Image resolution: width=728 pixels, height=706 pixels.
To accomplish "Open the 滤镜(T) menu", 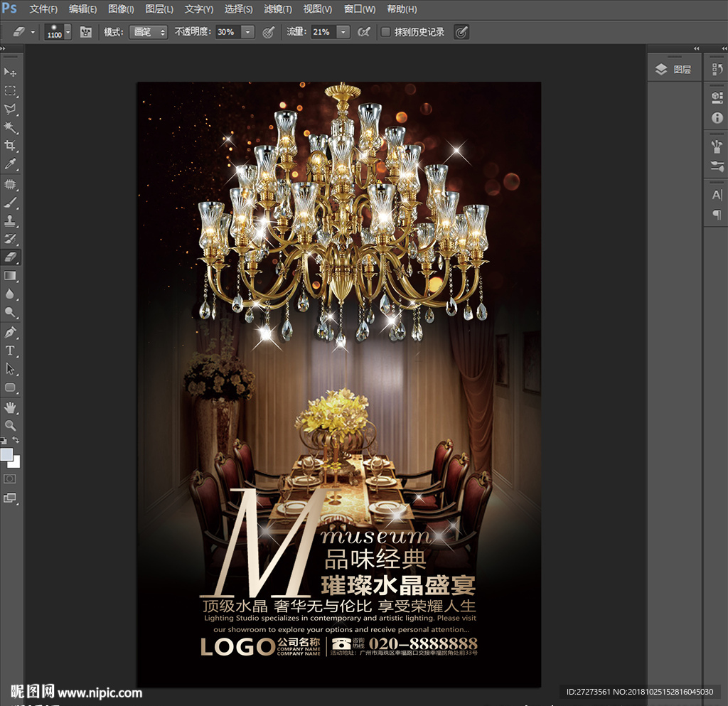I will pyautogui.click(x=278, y=9).
